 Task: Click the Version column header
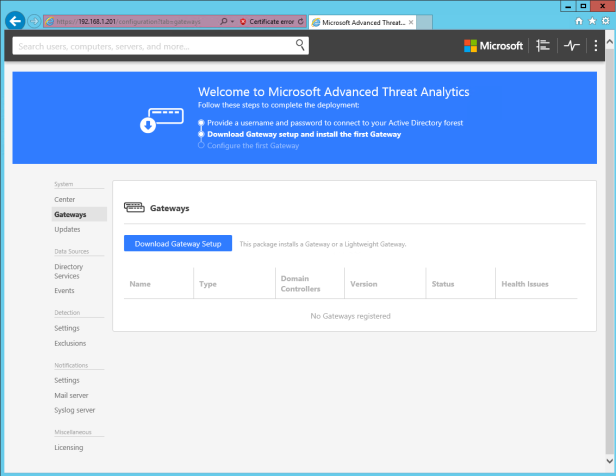[x=363, y=284]
